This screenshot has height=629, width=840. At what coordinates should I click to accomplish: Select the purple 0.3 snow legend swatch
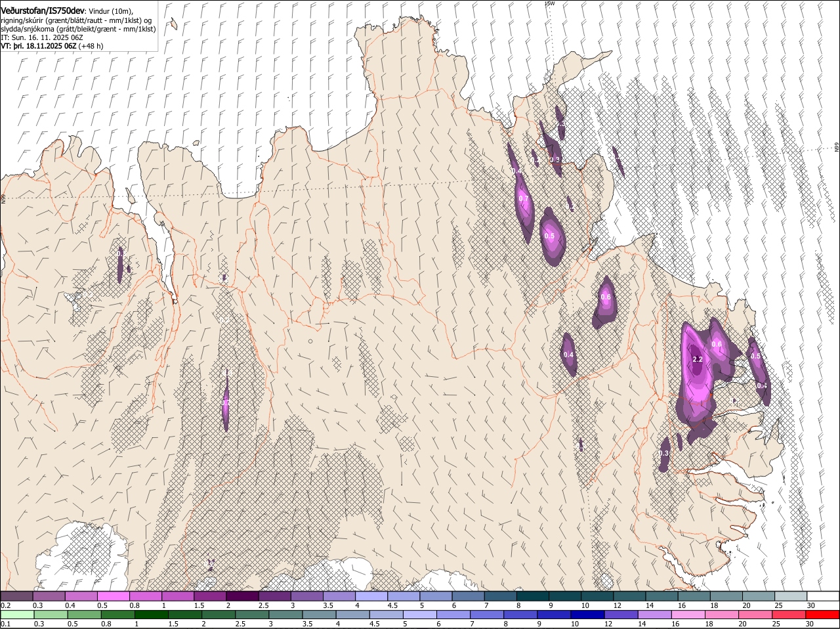click(49, 596)
